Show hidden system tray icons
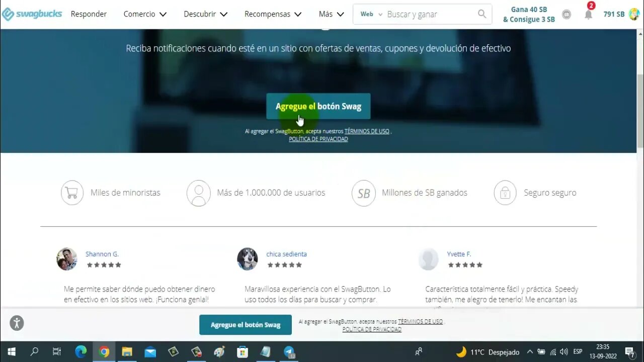 [x=530, y=352]
